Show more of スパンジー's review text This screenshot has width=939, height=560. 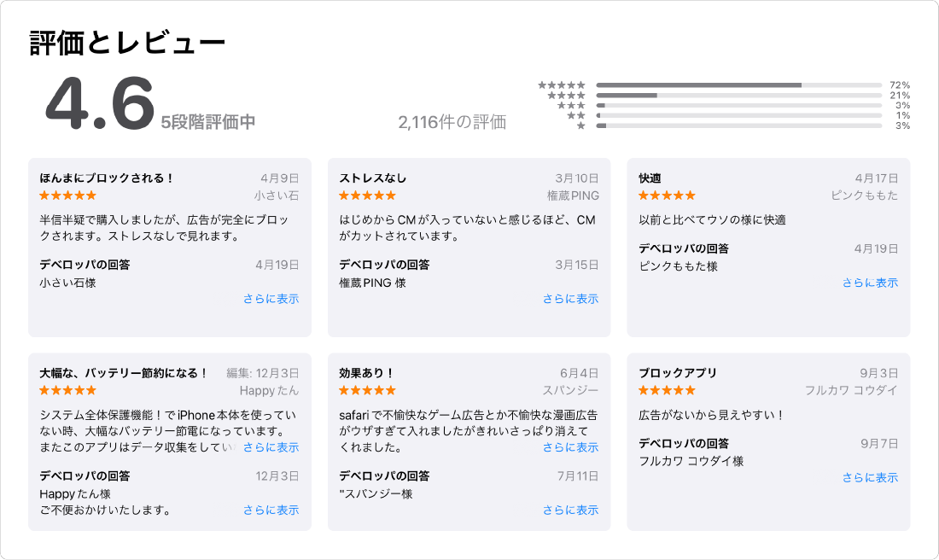pos(570,447)
